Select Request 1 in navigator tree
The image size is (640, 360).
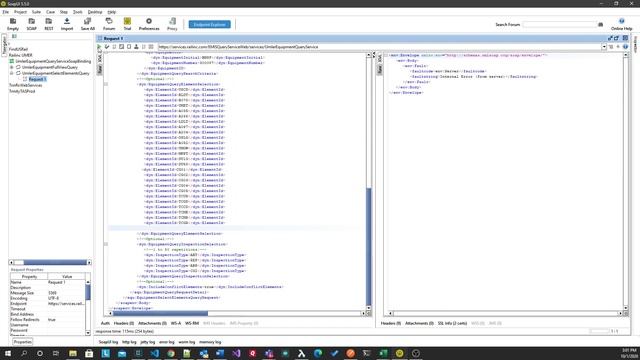pyautogui.click(x=37, y=79)
